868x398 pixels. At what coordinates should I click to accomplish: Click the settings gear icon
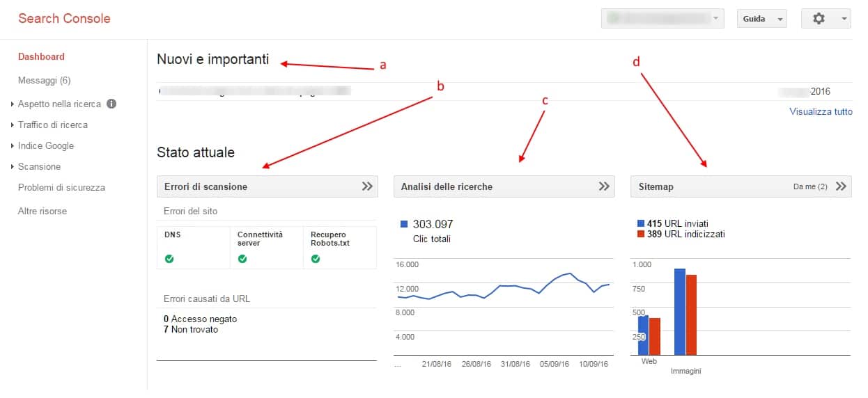tap(819, 19)
